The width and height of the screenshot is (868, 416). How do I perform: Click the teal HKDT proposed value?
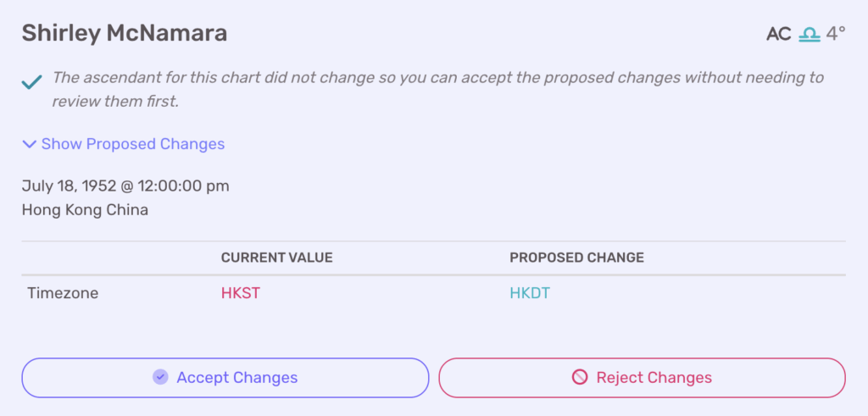(530, 294)
